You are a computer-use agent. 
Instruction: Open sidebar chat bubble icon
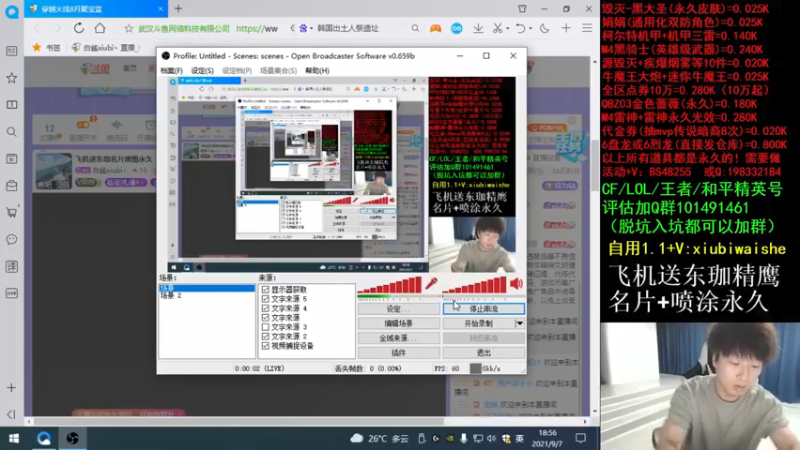coord(11,239)
